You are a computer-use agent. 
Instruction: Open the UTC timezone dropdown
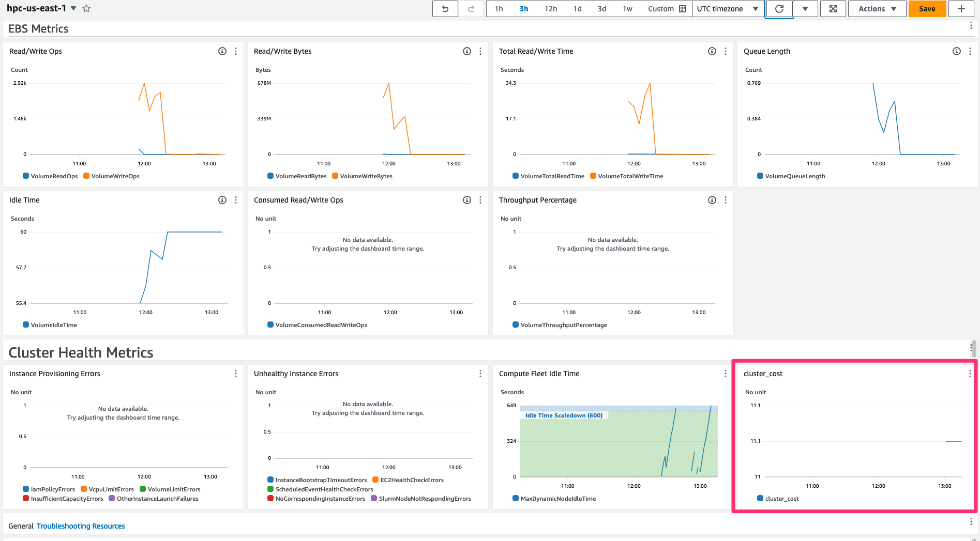tap(728, 9)
